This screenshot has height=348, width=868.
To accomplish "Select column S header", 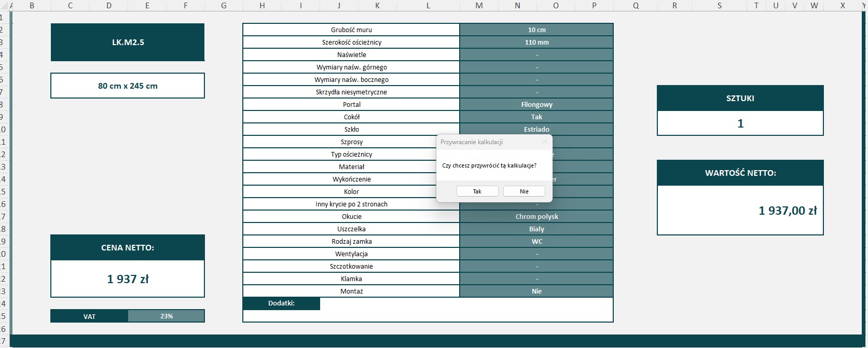I will 719,5.
